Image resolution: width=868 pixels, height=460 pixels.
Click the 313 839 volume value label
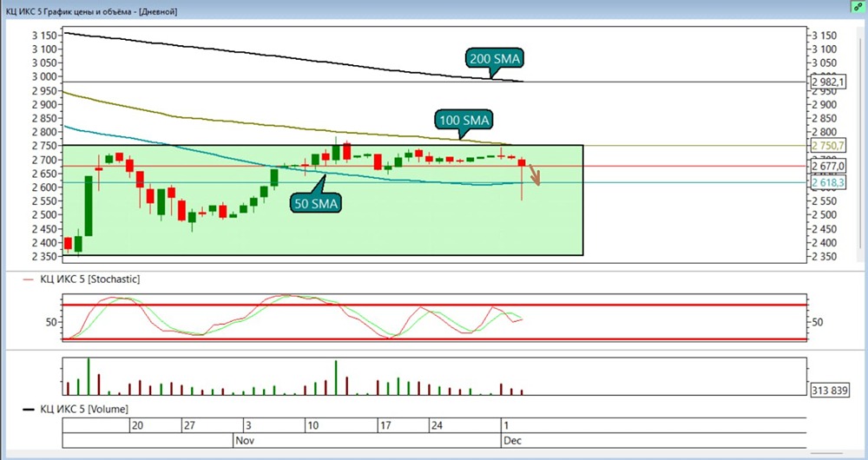point(829,391)
